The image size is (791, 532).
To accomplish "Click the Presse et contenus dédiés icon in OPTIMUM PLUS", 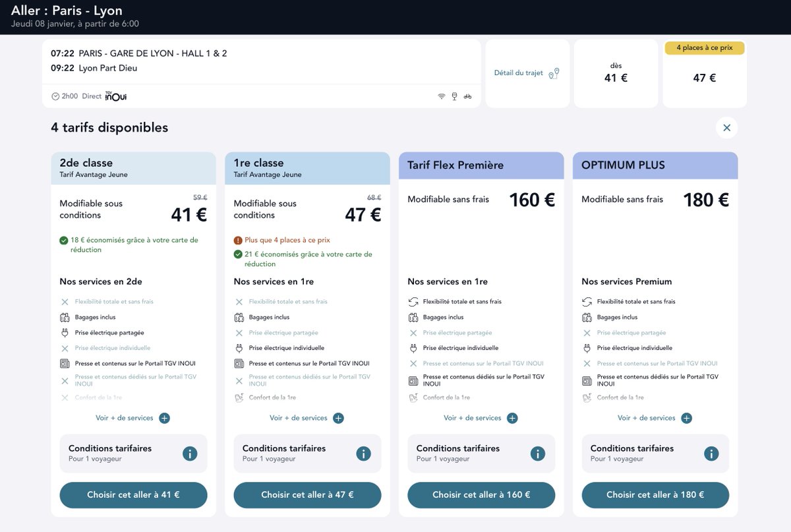I will (x=587, y=381).
